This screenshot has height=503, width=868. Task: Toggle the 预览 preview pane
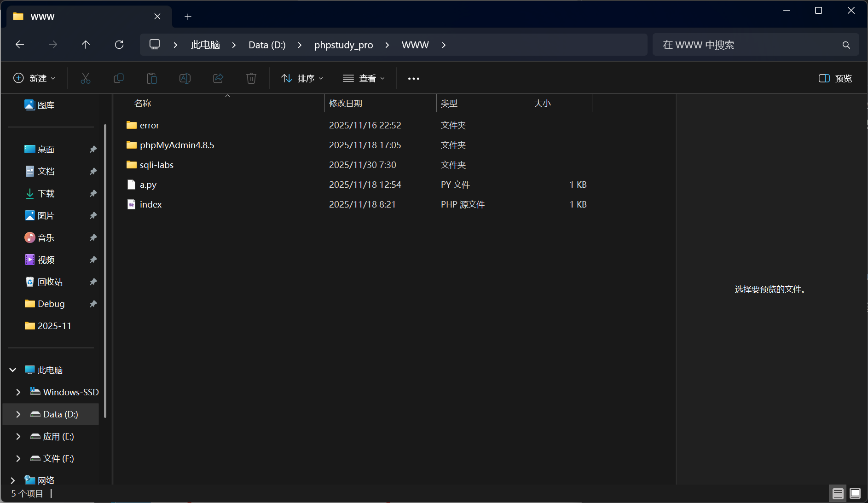click(835, 78)
